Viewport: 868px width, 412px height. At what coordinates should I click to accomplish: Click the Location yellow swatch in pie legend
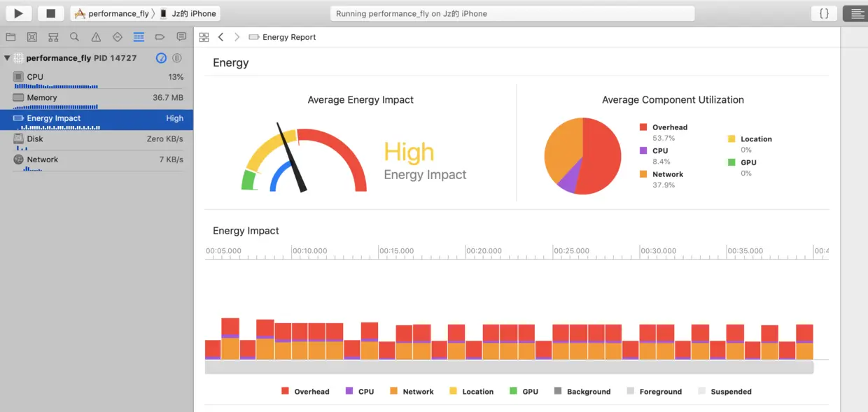pyautogui.click(x=731, y=139)
